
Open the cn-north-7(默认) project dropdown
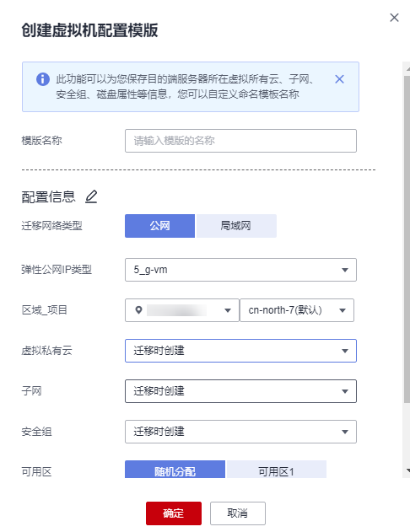297,310
